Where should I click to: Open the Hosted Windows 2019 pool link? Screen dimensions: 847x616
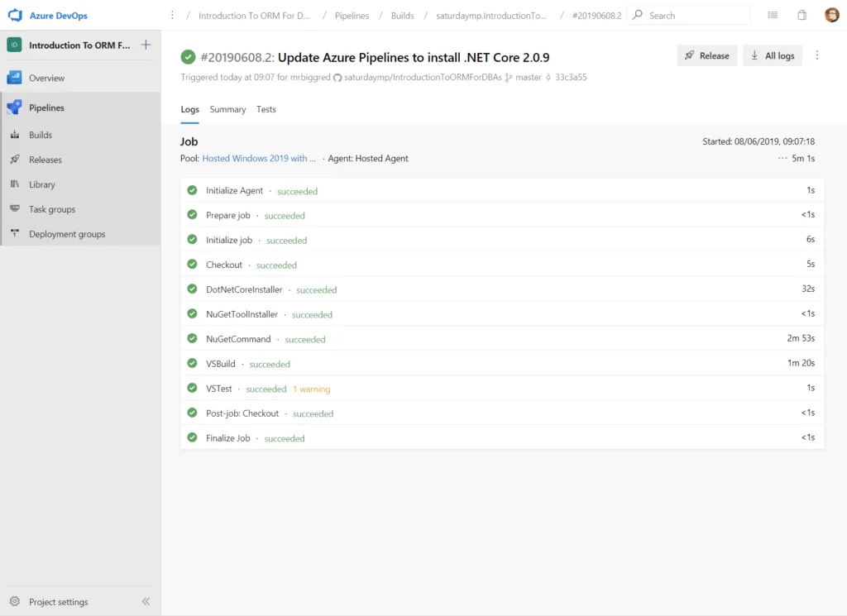click(259, 158)
